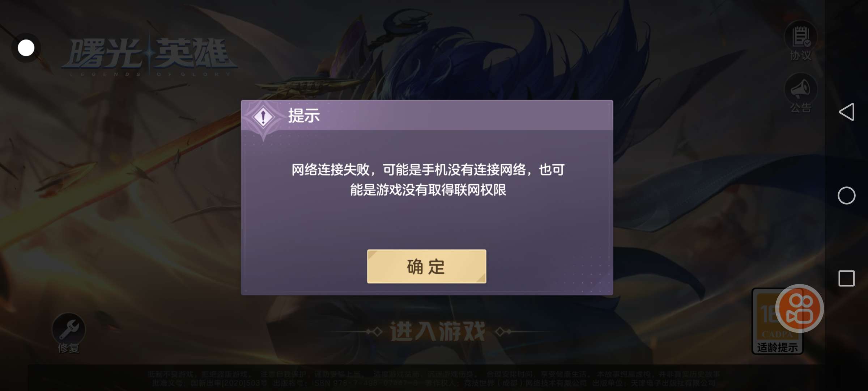868x391 pixels.
Task: Tap the orange screen recorder floating icon
Action: tap(800, 308)
